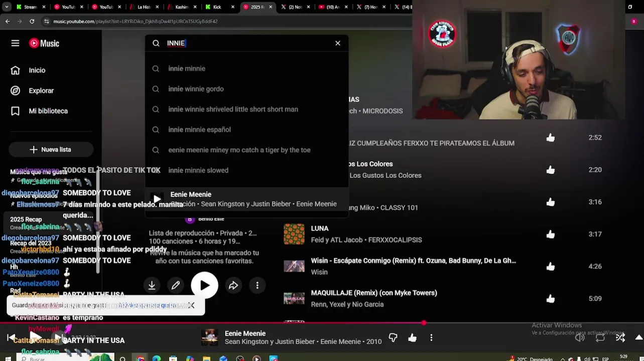The image size is (644, 361).
Task: Adjust volume with the speaker icon
Action: pos(580,337)
